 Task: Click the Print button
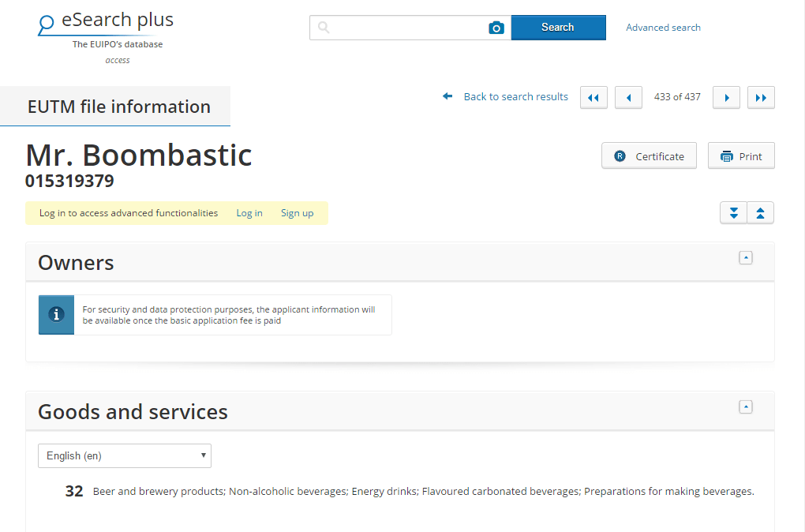tap(741, 156)
